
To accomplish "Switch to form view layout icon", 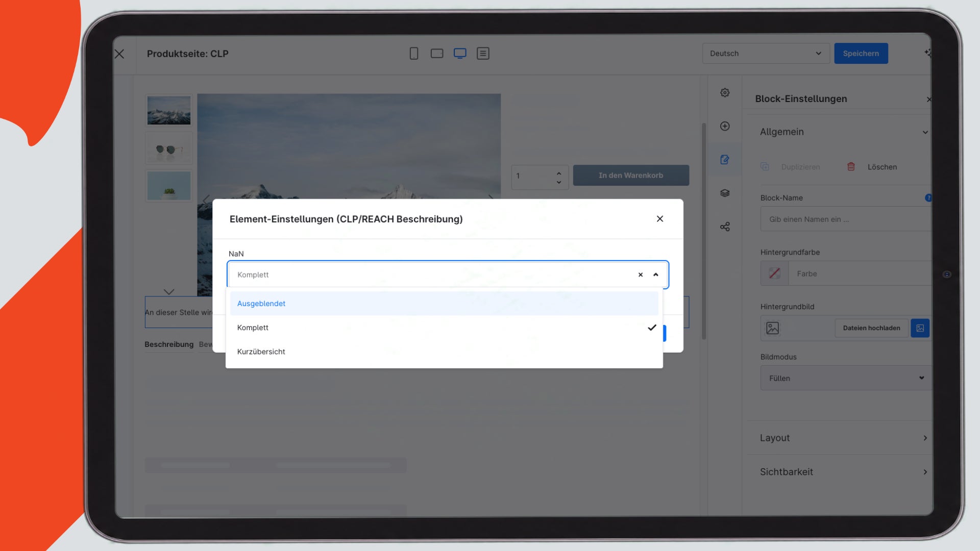I will pyautogui.click(x=483, y=54).
